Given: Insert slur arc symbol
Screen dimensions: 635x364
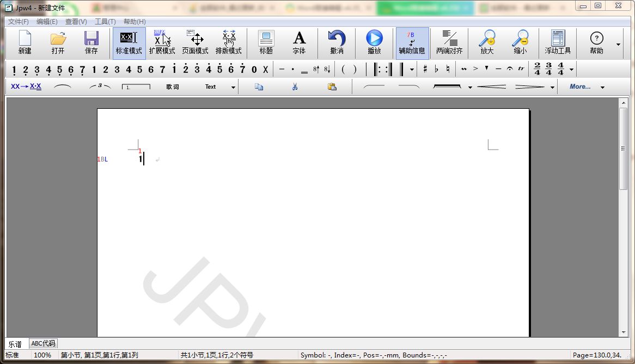Looking at the screenshot, I should click(x=63, y=87).
